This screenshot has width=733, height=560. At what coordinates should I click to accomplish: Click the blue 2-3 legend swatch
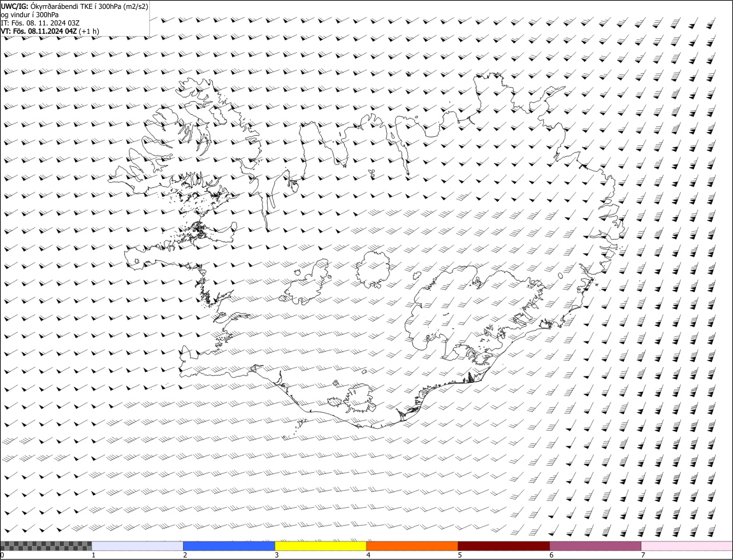(229, 546)
